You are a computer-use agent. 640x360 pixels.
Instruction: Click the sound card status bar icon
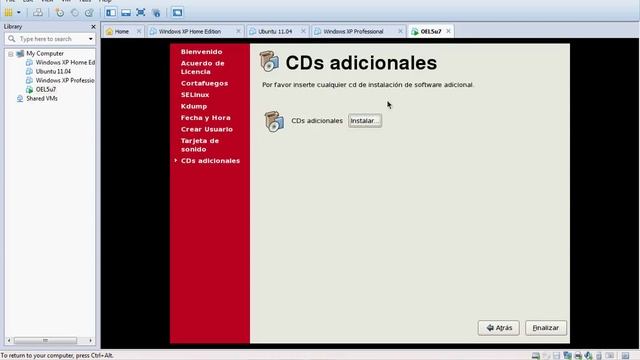589,356
